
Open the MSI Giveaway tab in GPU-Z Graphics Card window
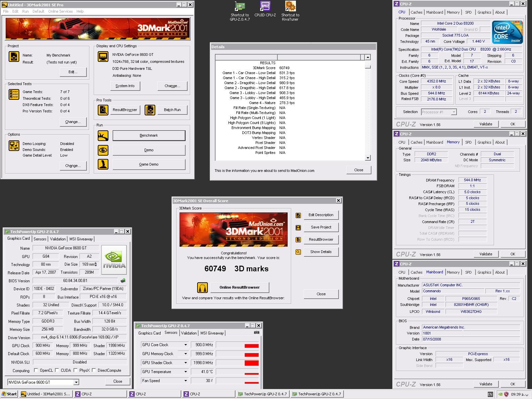pos(81,239)
